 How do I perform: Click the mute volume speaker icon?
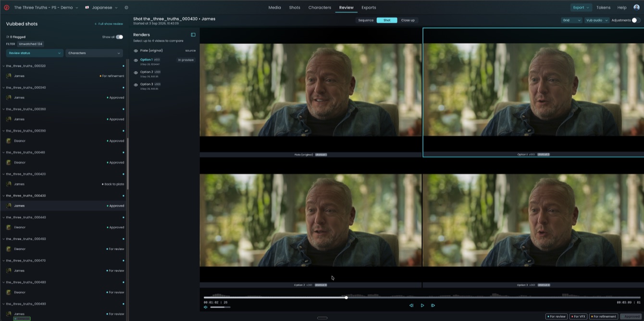tap(206, 307)
